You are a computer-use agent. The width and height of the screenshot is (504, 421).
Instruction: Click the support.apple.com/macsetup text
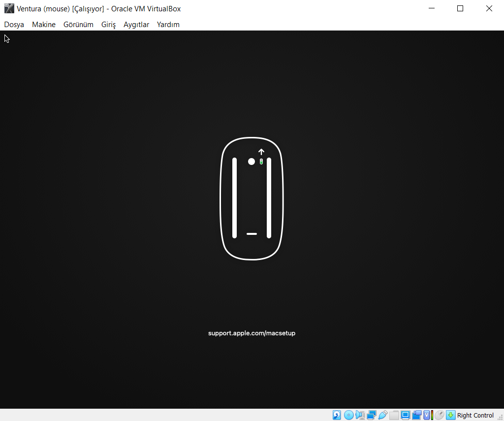252,333
